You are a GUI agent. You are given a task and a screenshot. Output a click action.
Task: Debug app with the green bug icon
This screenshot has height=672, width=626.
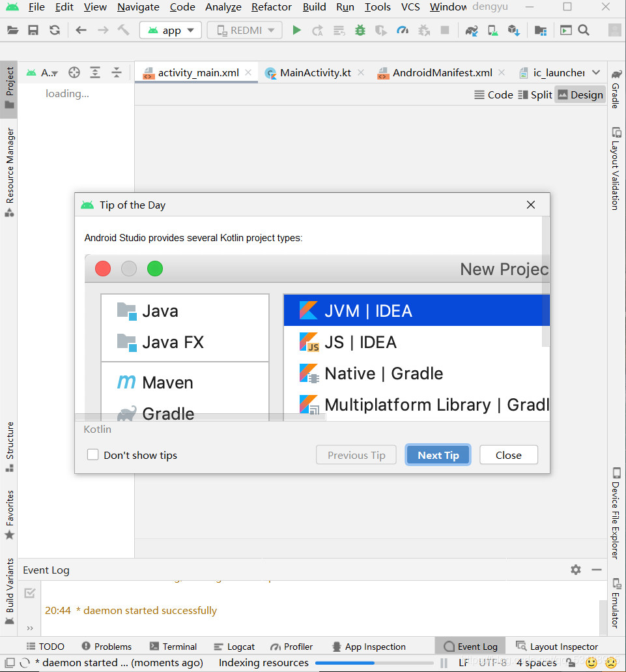(360, 30)
